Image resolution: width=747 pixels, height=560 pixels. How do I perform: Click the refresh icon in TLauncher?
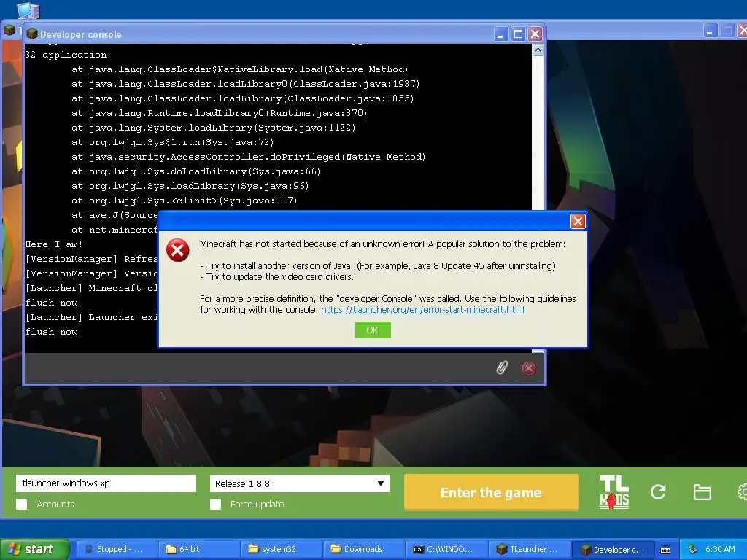(658, 492)
